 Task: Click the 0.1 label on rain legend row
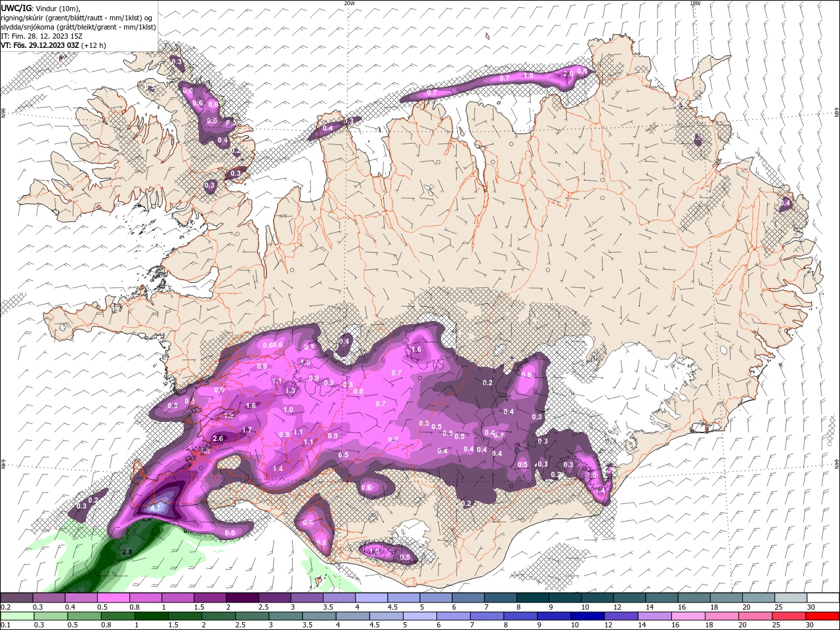[x=6, y=625]
